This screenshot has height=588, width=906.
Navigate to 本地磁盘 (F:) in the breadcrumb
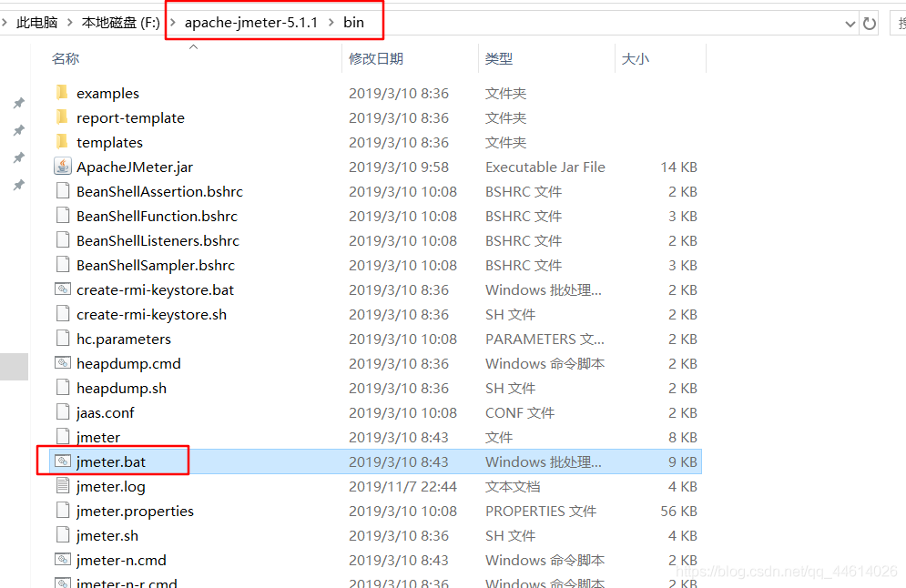pos(121,23)
